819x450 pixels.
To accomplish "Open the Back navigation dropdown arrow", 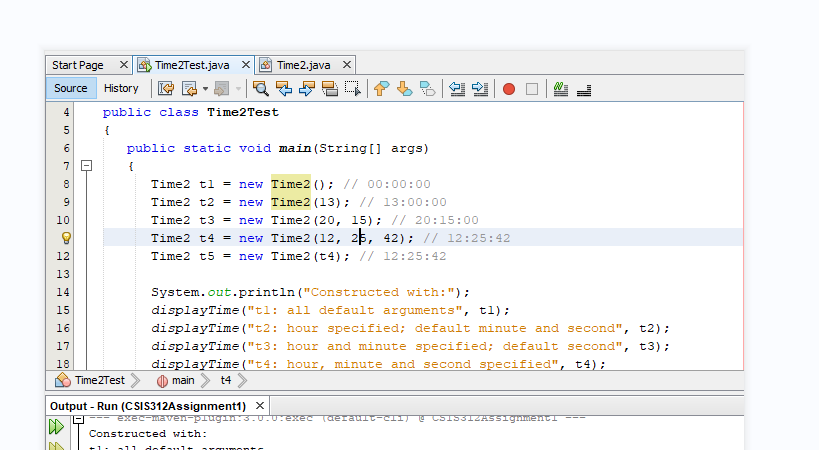I will tap(205, 89).
